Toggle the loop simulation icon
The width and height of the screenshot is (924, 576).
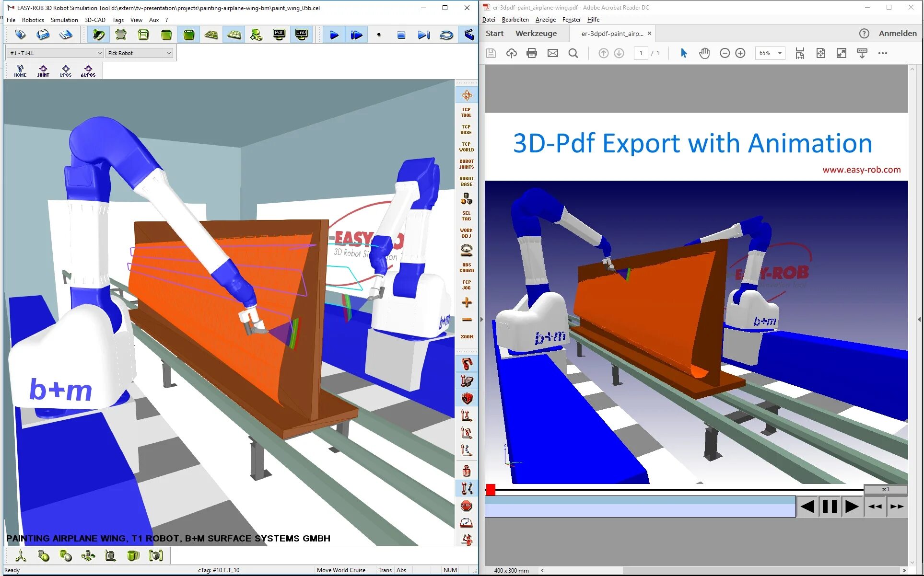tap(446, 35)
